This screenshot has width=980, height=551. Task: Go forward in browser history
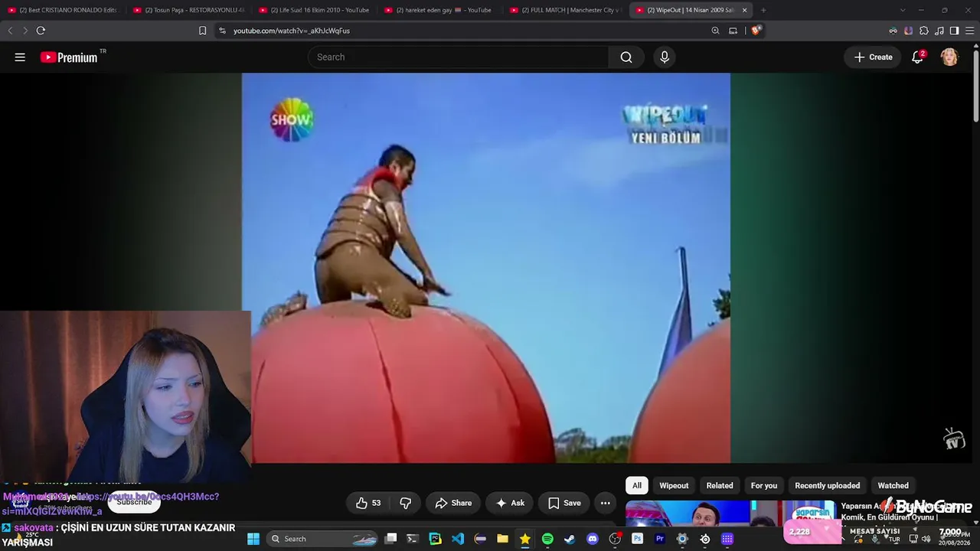24,31
